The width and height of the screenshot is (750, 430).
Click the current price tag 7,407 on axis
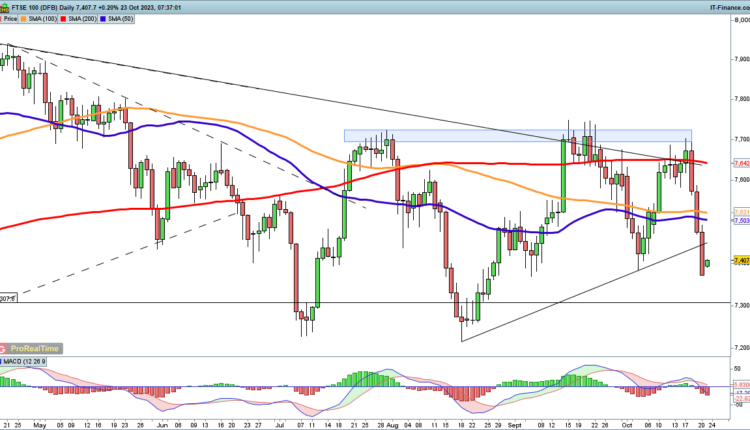point(740,261)
